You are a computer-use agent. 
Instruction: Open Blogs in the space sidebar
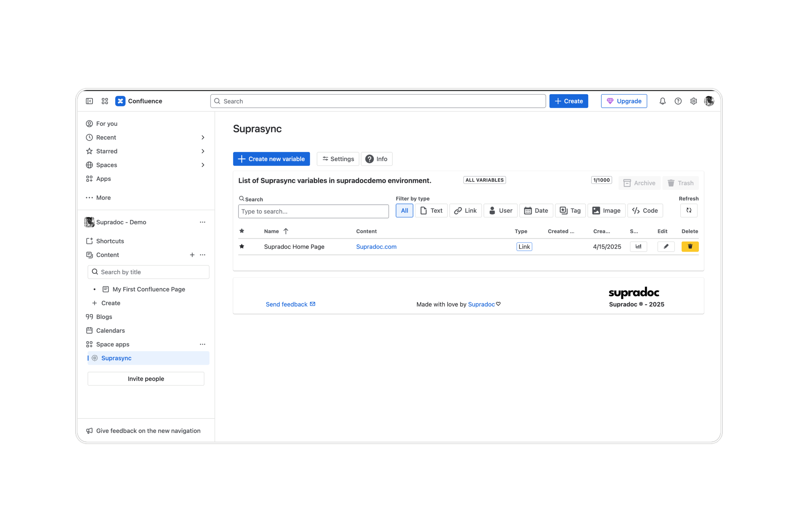click(146, 317)
